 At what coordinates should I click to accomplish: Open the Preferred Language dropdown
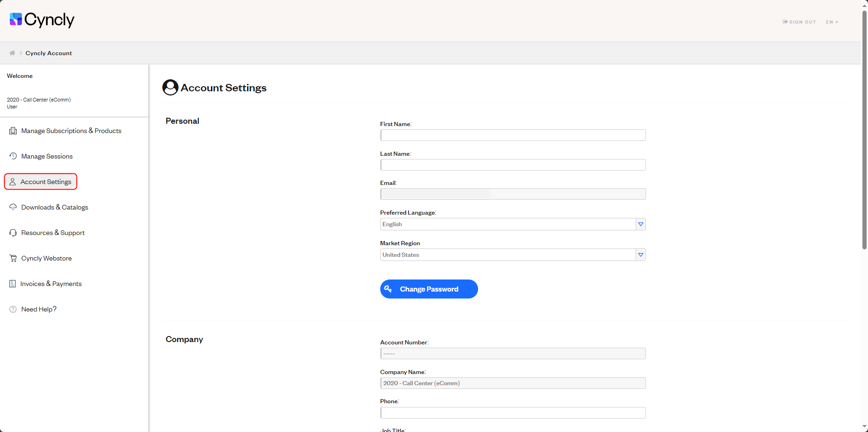(x=513, y=224)
